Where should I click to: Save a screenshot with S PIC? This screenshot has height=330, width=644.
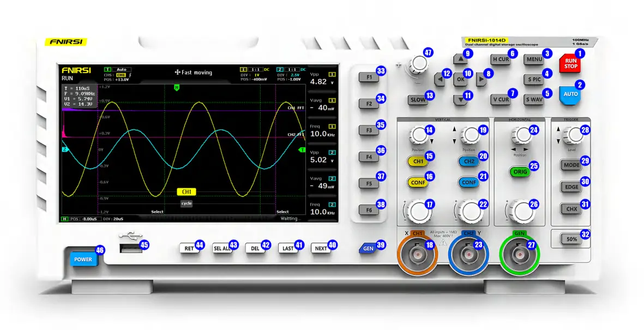click(x=534, y=80)
